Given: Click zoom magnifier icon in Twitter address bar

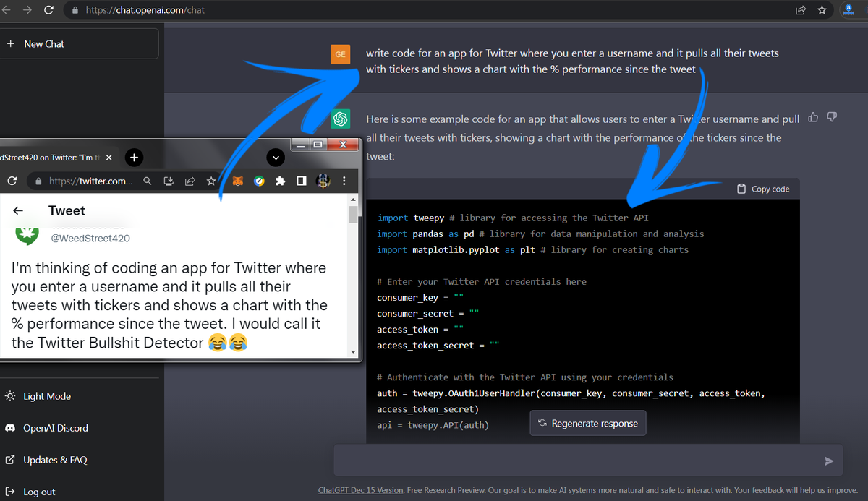Looking at the screenshot, I should pos(148,181).
